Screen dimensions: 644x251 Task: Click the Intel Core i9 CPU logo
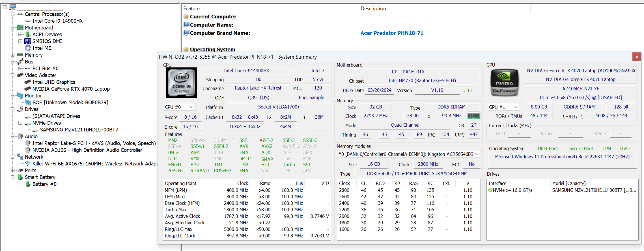click(x=182, y=83)
